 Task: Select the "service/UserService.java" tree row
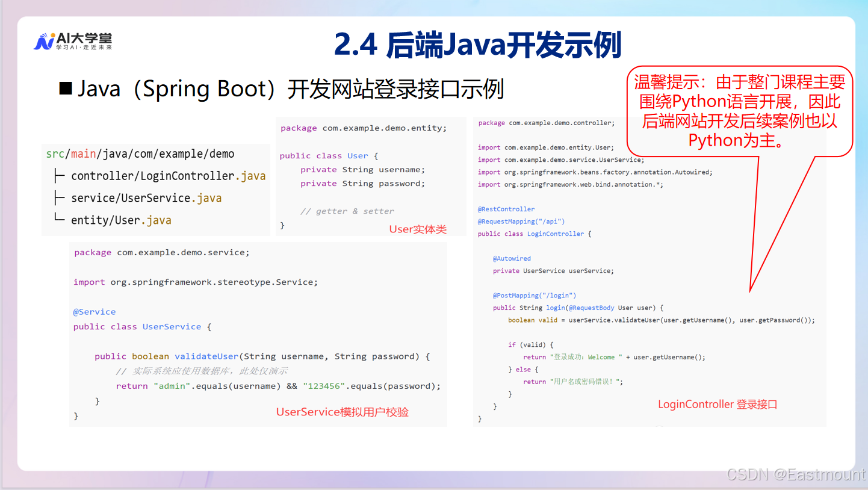[138, 198]
